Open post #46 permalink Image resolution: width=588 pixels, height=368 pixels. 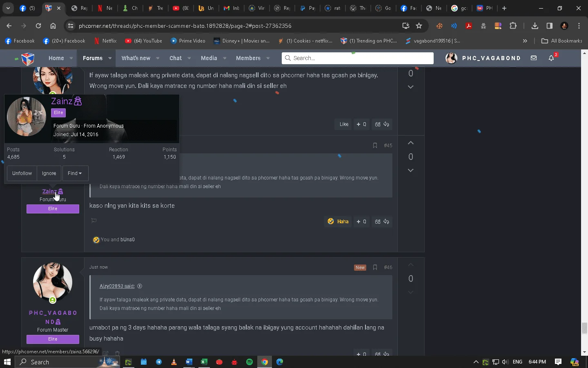click(x=388, y=267)
